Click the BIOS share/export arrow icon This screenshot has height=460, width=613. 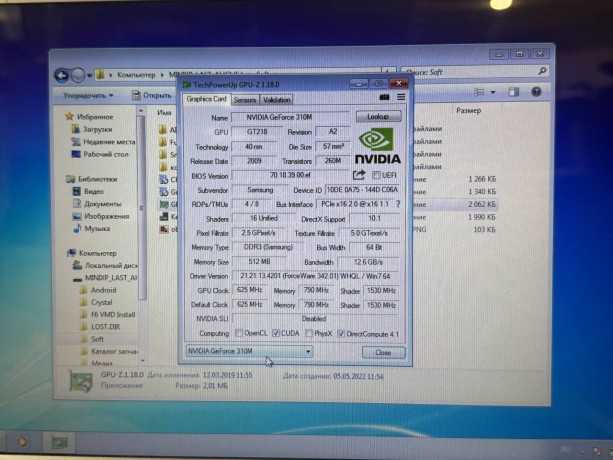pyautogui.click(x=359, y=175)
